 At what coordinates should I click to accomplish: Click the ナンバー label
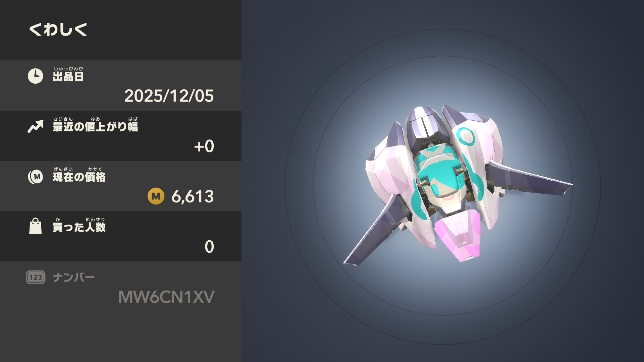(x=74, y=278)
